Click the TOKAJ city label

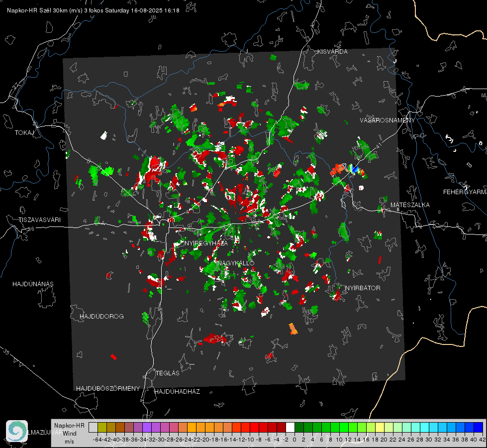coord(24,133)
